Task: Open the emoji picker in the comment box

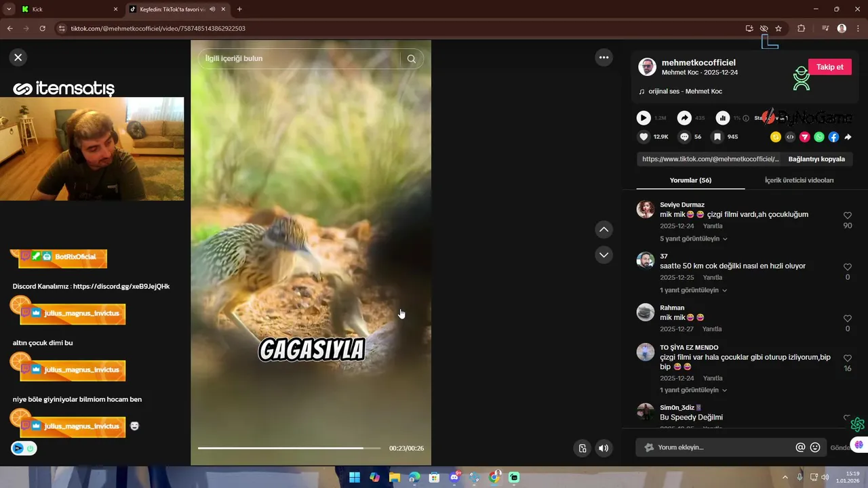Action: click(x=815, y=447)
